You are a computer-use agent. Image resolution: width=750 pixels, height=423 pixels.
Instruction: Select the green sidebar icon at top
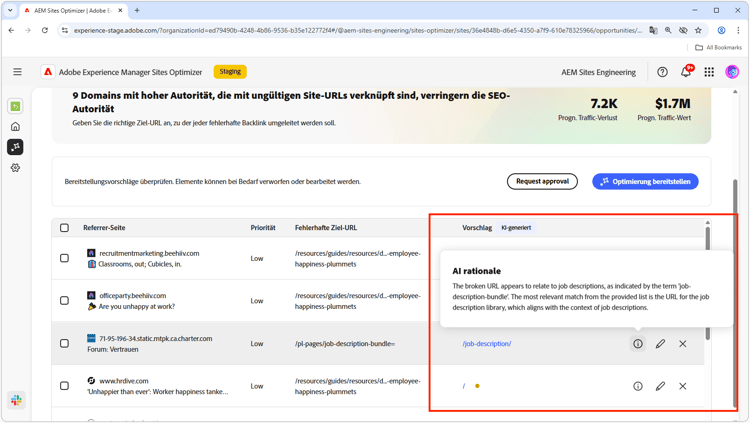tap(15, 106)
